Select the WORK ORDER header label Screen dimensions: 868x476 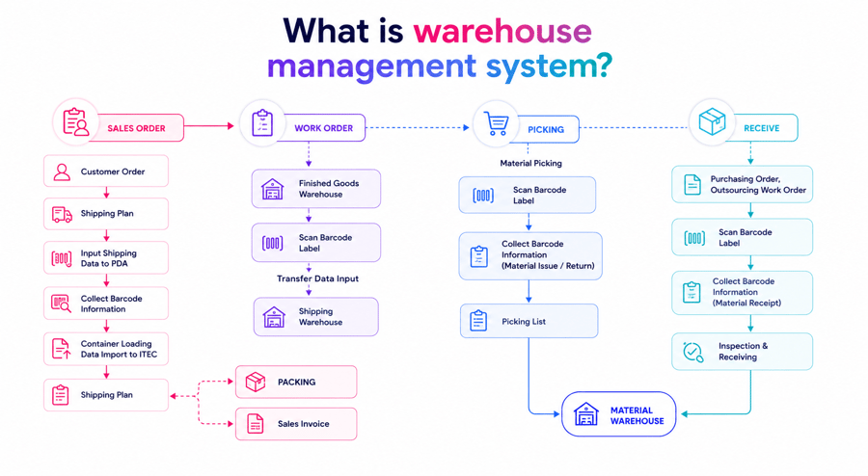tap(324, 128)
